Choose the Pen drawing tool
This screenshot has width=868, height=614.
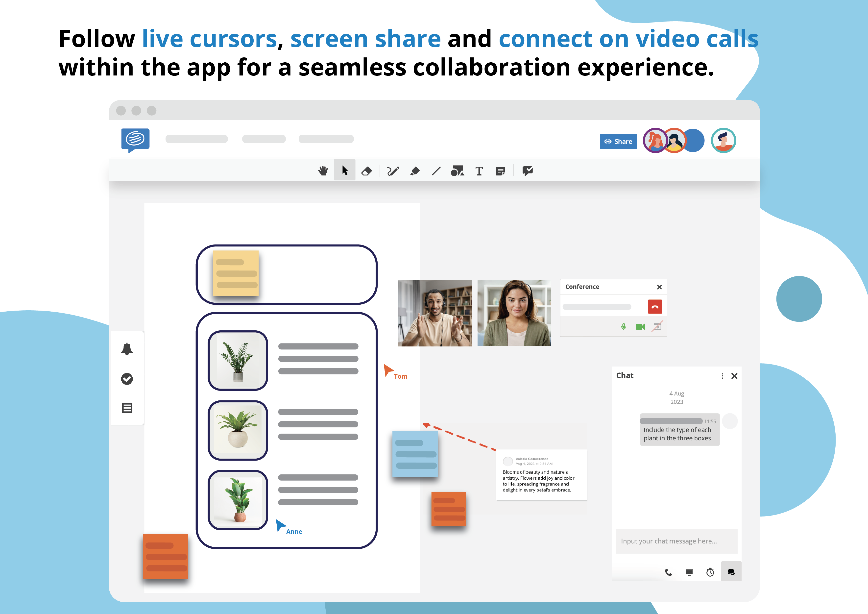(x=393, y=171)
